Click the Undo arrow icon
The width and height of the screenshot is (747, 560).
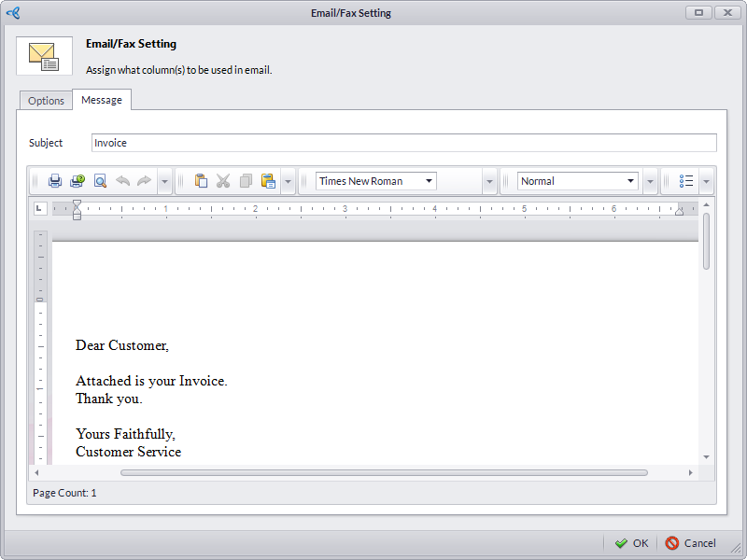[122, 181]
